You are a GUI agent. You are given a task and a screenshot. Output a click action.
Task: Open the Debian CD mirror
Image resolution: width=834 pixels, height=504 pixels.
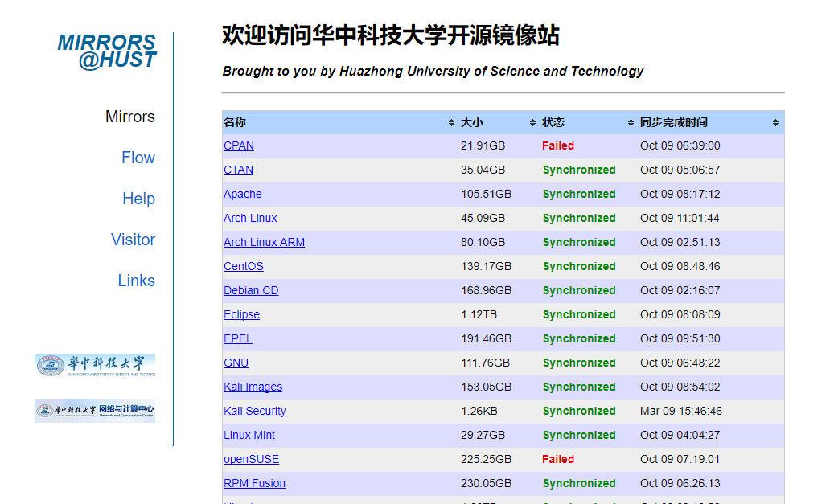(250, 290)
